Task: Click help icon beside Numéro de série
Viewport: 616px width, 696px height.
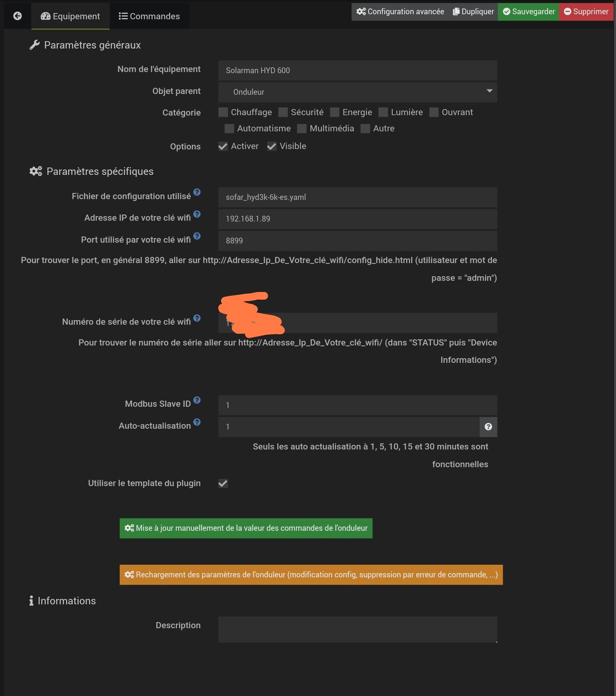Action: point(197,318)
